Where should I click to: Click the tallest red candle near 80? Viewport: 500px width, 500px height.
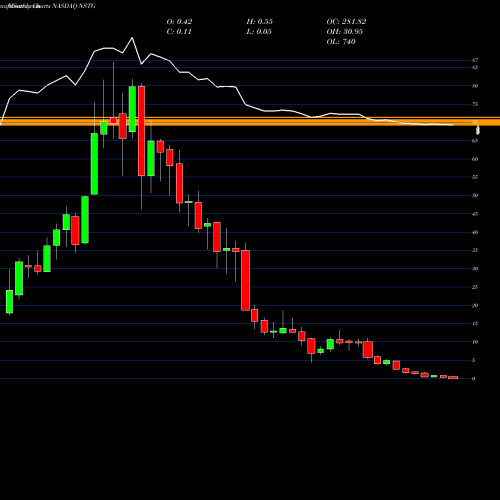[141, 131]
